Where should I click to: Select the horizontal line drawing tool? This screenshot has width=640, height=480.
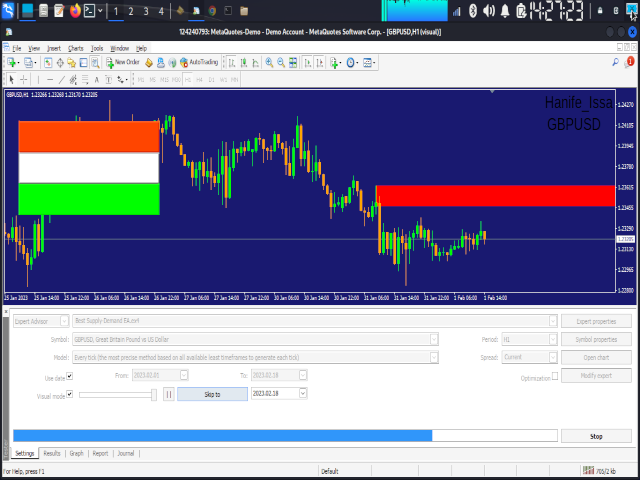pyautogui.click(x=50, y=80)
